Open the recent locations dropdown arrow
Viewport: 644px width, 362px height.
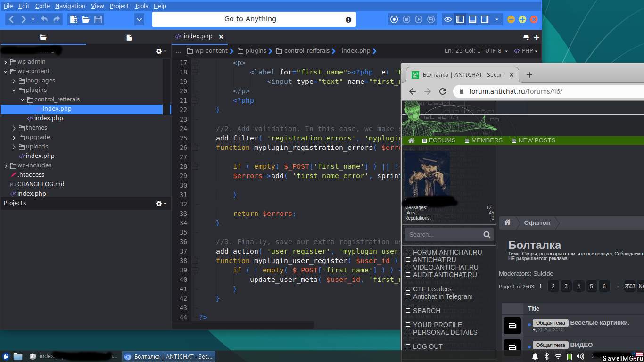coord(33,19)
